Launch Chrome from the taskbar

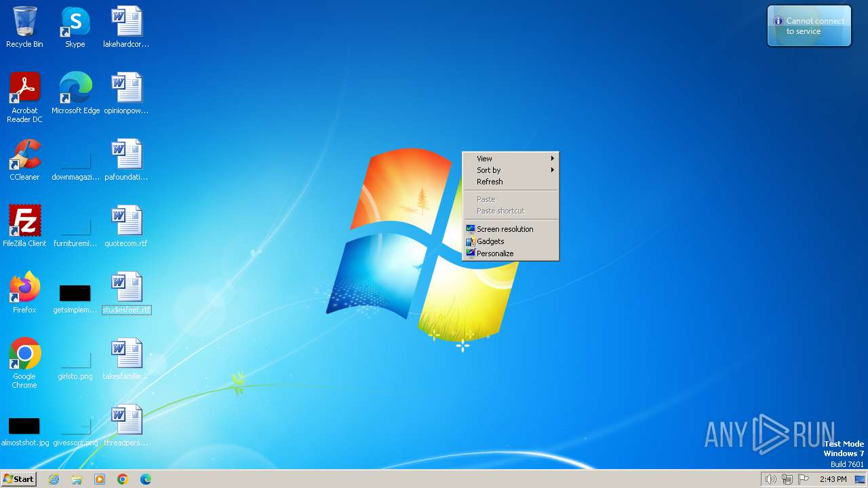coord(123,479)
